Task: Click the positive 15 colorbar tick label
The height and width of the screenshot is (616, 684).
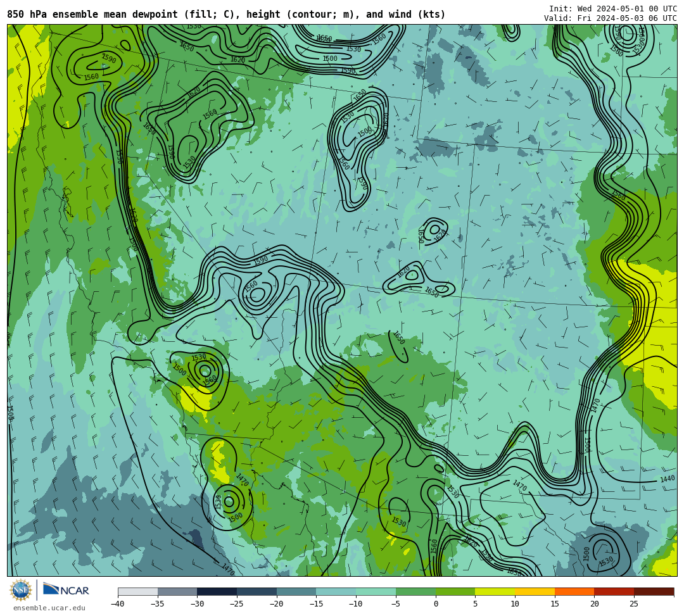Action: tap(555, 604)
